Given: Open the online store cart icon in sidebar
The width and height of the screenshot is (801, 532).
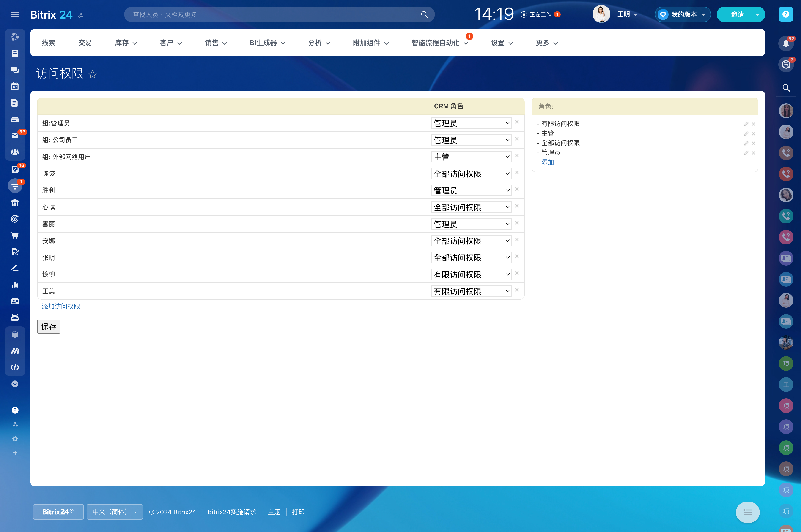Looking at the screenshot, I should pos(15,235).
